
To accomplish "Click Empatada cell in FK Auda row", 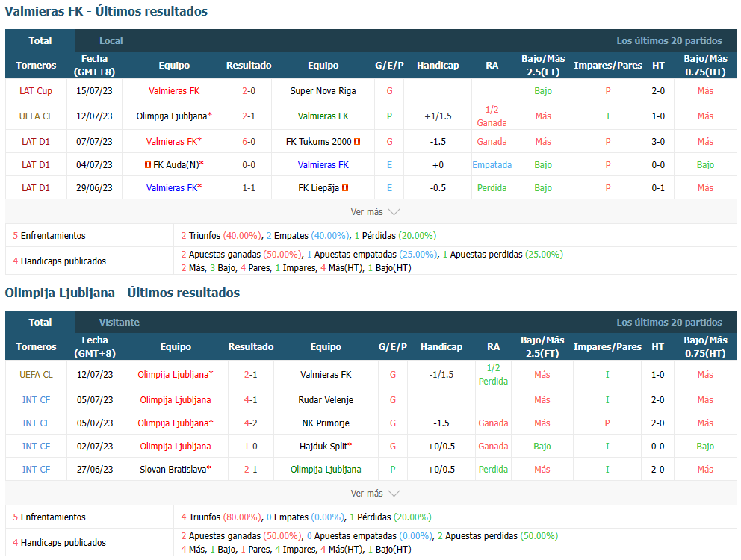I will pos(492,165).
